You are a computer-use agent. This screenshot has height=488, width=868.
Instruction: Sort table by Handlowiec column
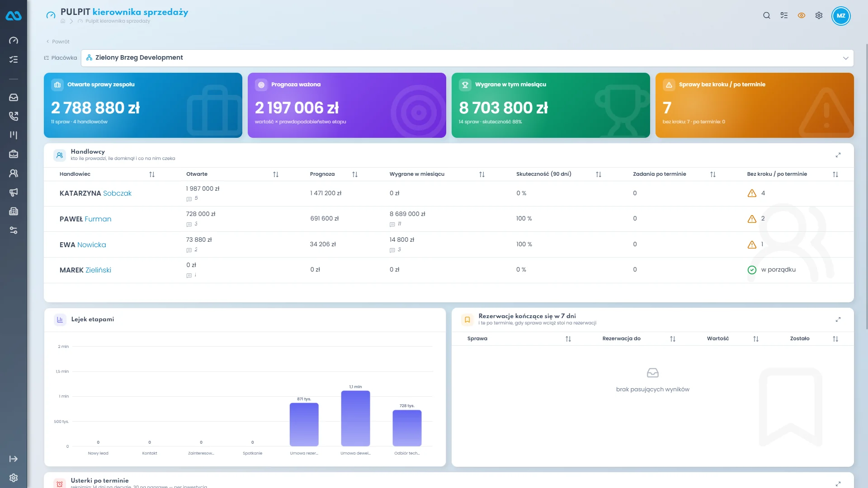tap(152, 174)
